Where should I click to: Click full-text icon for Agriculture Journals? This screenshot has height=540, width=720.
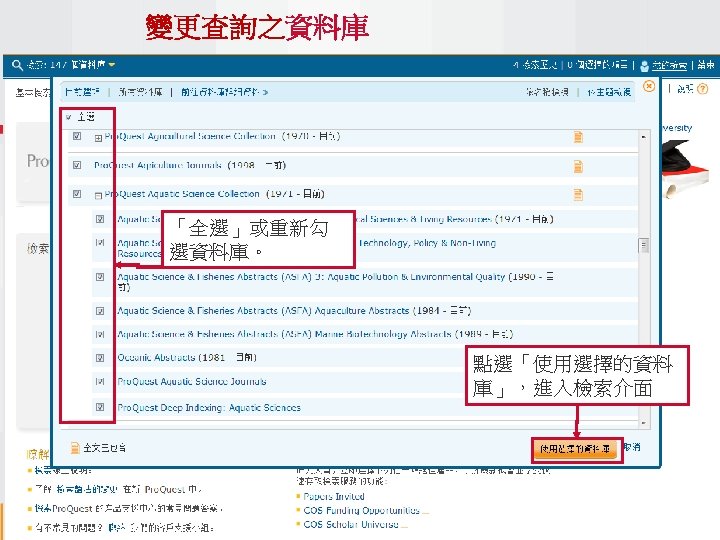click(x=578, y=166)
